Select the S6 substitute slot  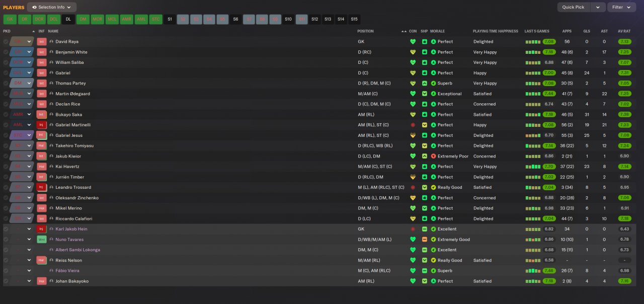pos(235,19)
